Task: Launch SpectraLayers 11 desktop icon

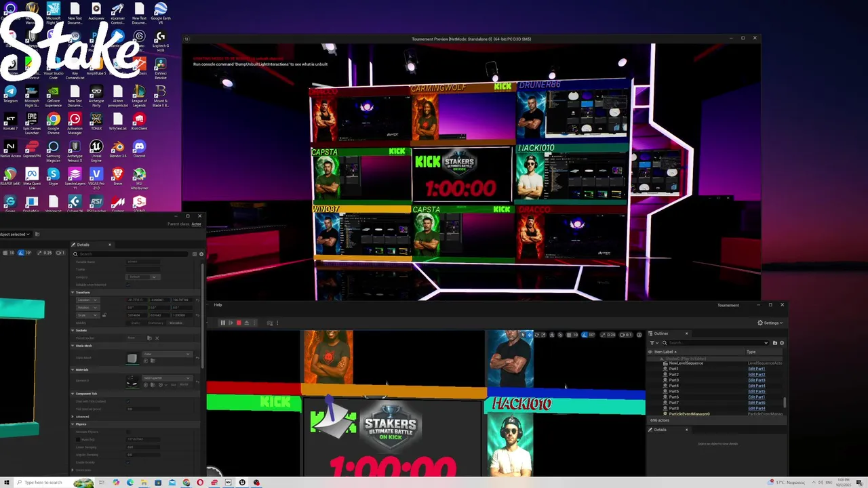Action: [75, 179]
